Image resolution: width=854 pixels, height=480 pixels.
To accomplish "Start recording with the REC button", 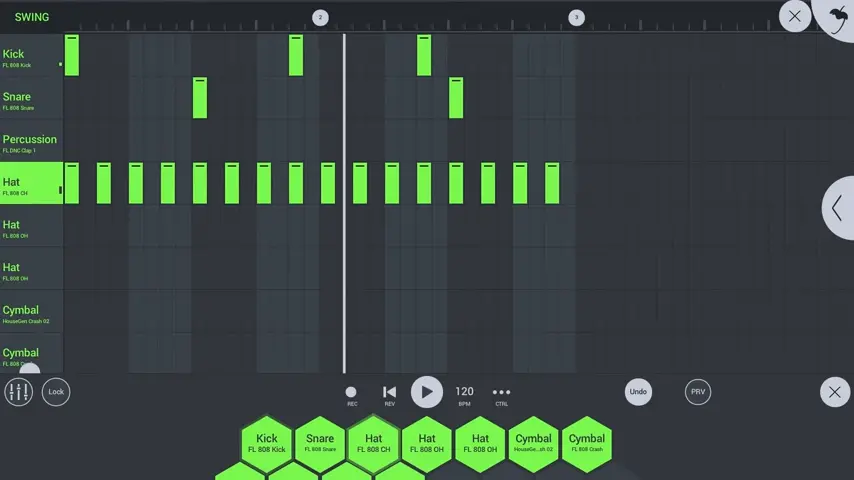I will 351,395.
